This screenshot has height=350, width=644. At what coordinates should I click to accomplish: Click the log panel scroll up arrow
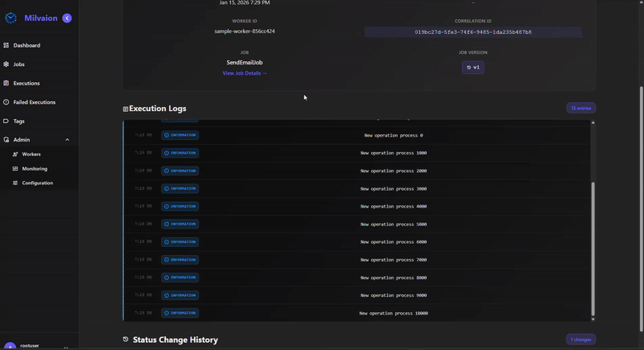[x=592, y=122]
